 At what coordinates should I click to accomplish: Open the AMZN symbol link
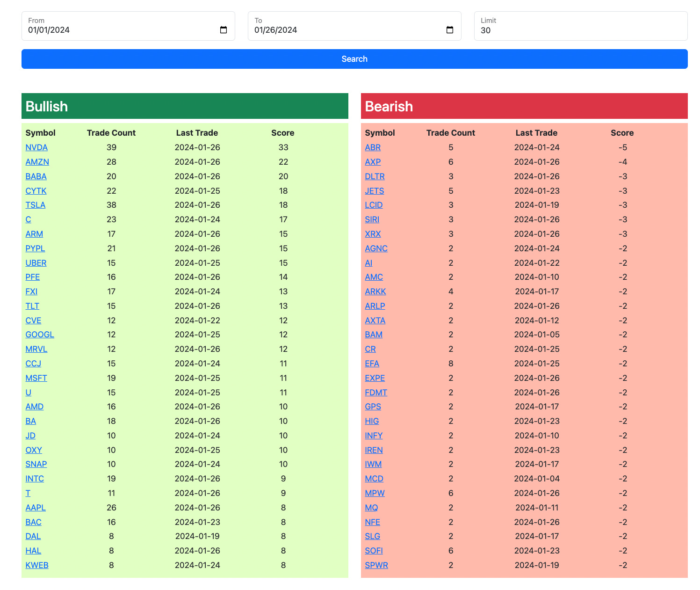37,162
